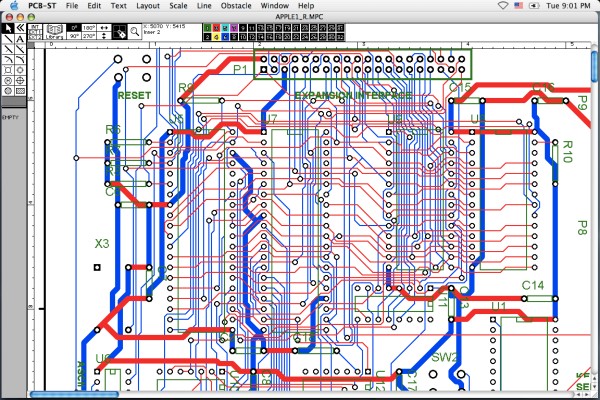Toggle the INT layer mode button

pyautogui.click(x=35, y=27)
